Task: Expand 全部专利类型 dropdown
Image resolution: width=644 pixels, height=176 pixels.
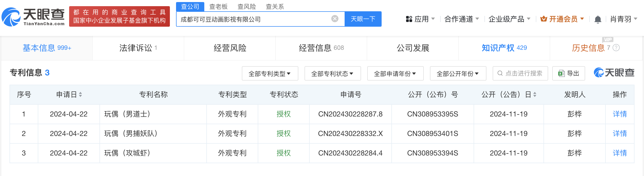Action: (x=270, y=74)
